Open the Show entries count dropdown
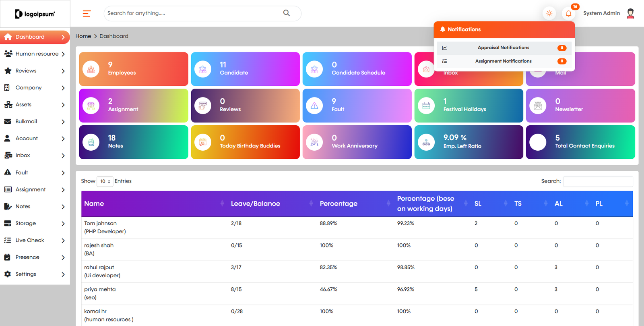Image resolution: width=644 pixels, height=326 pixels. tap(105, 181)
